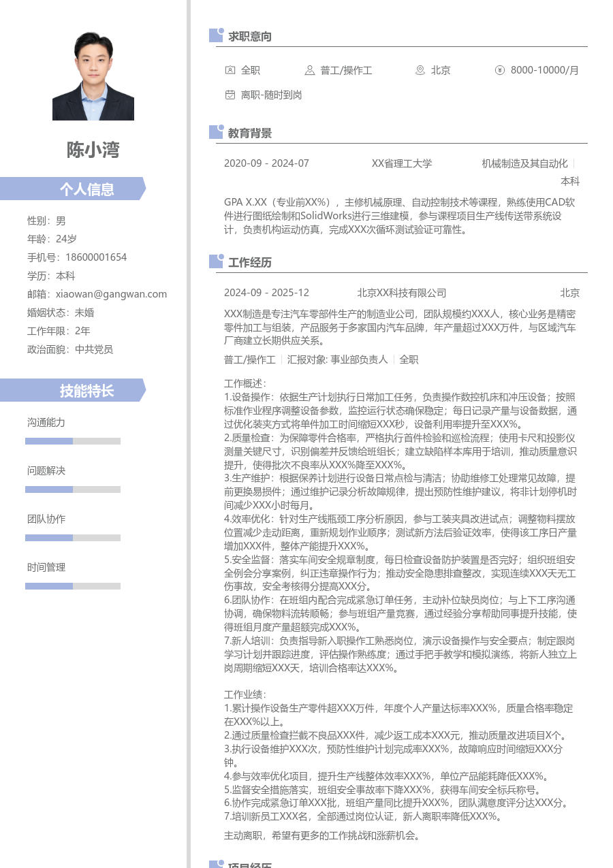Click the profile photo of 陈小湾

pyautogui.click(x=93, y=74)
